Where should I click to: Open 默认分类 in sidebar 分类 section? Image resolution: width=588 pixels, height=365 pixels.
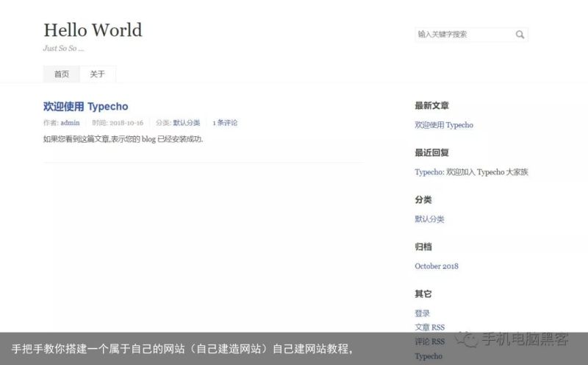click(429, 219)
